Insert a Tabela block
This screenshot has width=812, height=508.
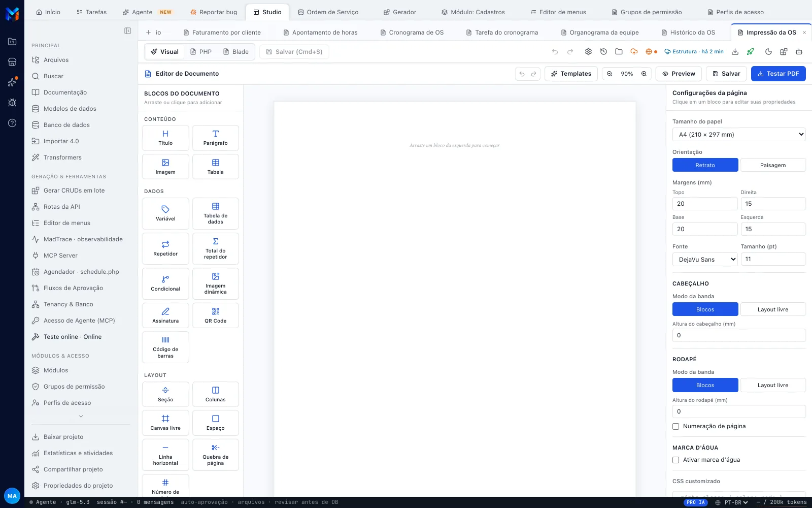(216, 167)
